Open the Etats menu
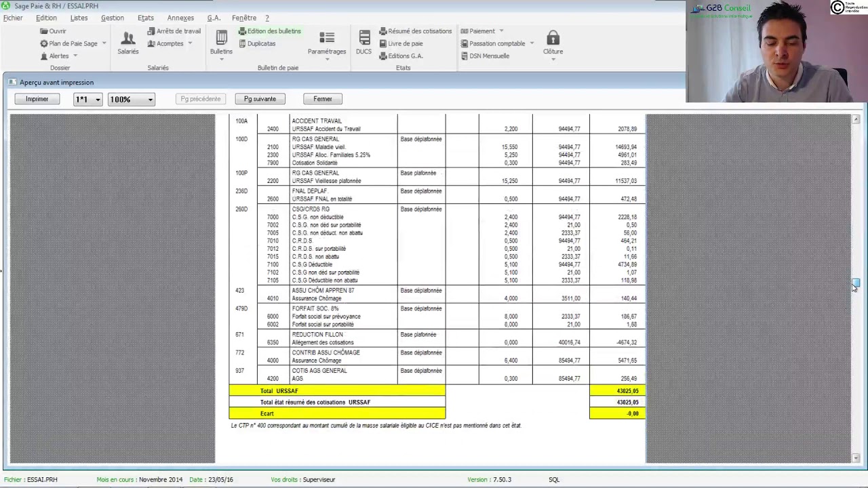 (x=146, y=18)
